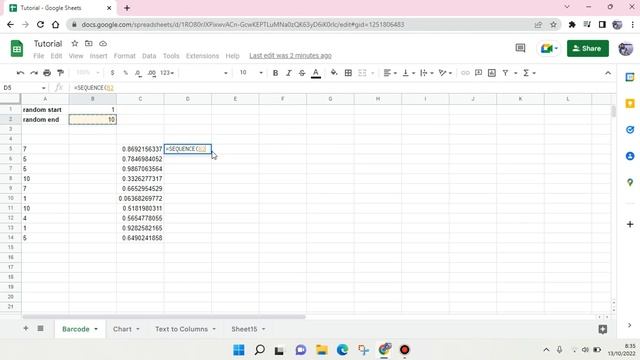Image resolution: width=640 pixels, height=360 pixels.
Task: Open font family dropdown
Action: coord(204,73)
